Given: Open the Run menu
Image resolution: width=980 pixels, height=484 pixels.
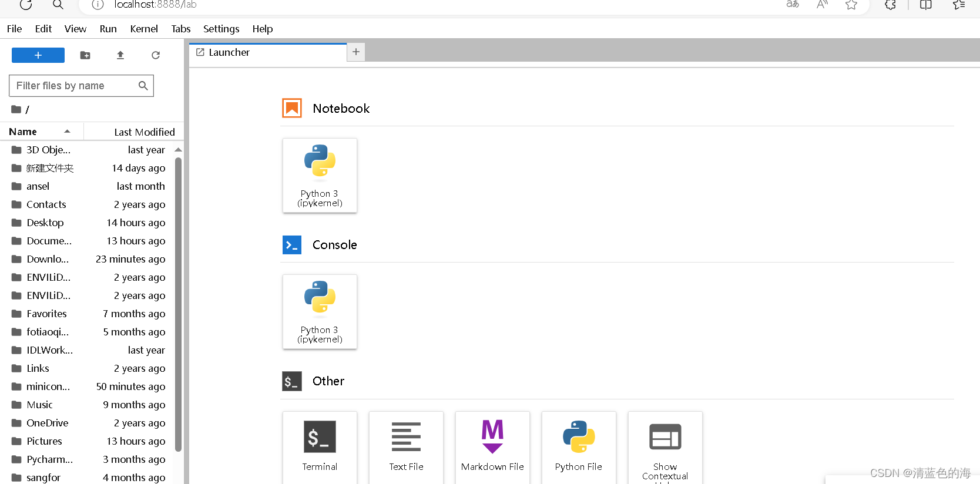Looking at the screenshot, I should pyautogui.click(x=108, y=29).
